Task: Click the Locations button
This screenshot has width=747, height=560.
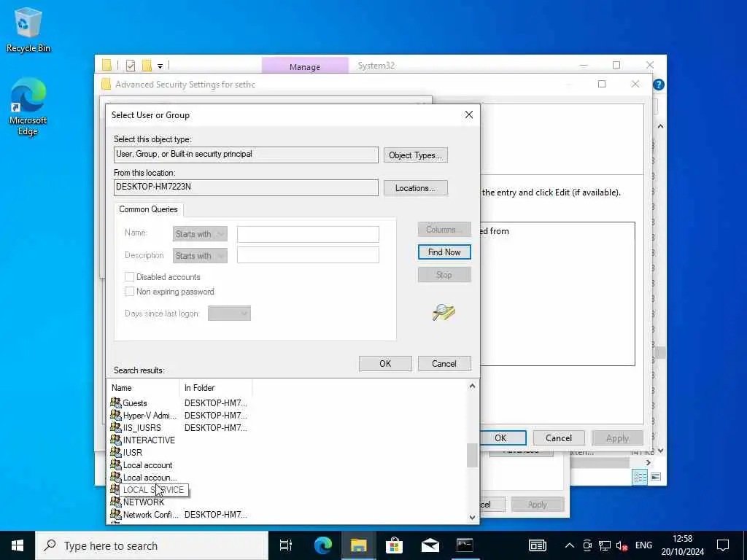Action: tap(415, 188)
